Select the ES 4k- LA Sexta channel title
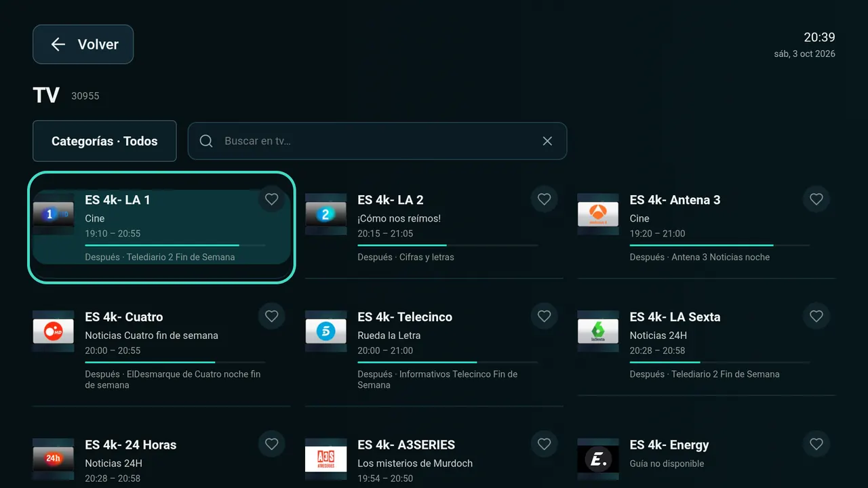 pos(675,317)
